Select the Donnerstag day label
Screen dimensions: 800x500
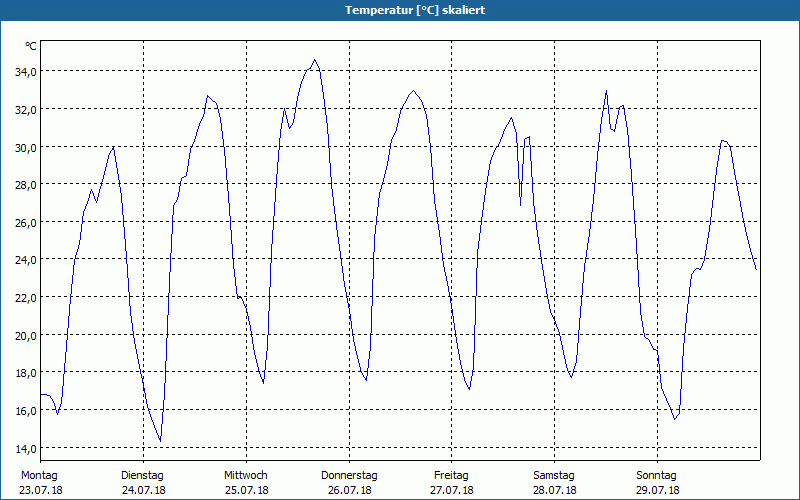pos(349,476)
